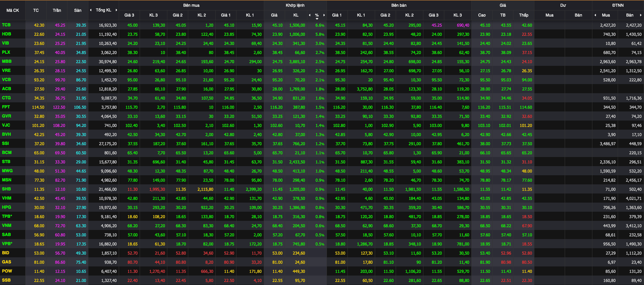Open the VHM stock symbol
Image resolution: width=644 pixels, height=285 pixels.
pos(7,198)
